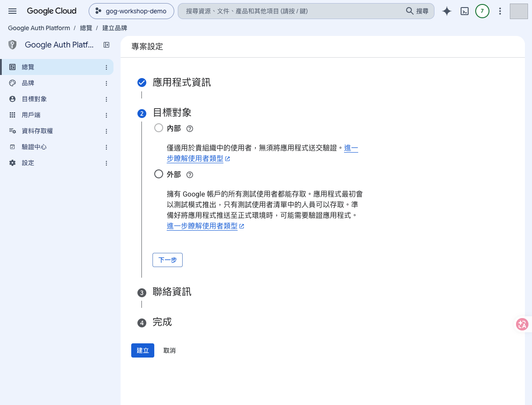532x405 pixels.
Task: Show help for 外部 user type
Action: [190, 175]
